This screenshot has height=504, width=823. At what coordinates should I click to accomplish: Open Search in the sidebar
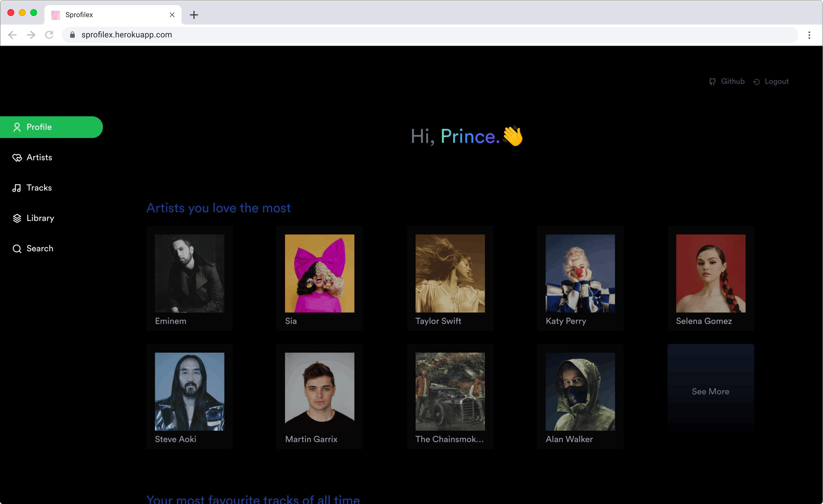[x=33, y=249]
